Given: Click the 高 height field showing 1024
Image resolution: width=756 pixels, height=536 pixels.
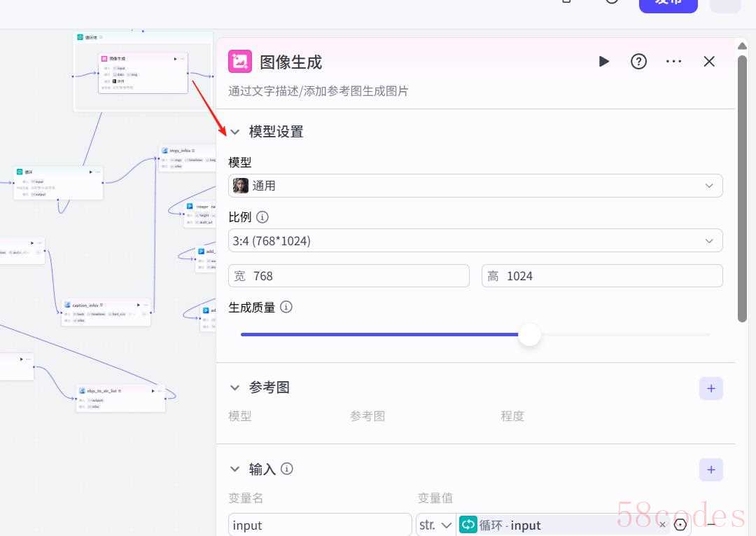Looking at the screenshot, I should (x=602, y=276).
